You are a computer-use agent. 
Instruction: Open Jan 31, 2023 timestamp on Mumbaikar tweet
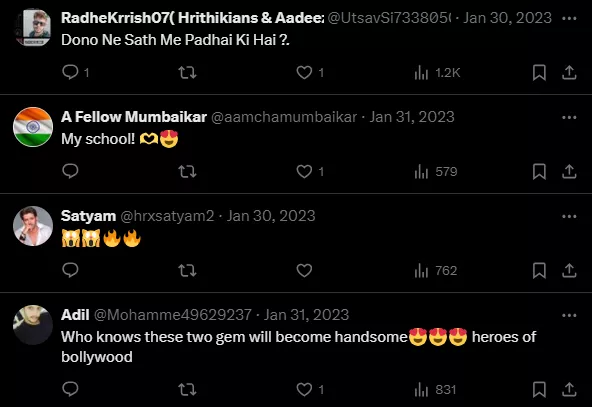412,117
